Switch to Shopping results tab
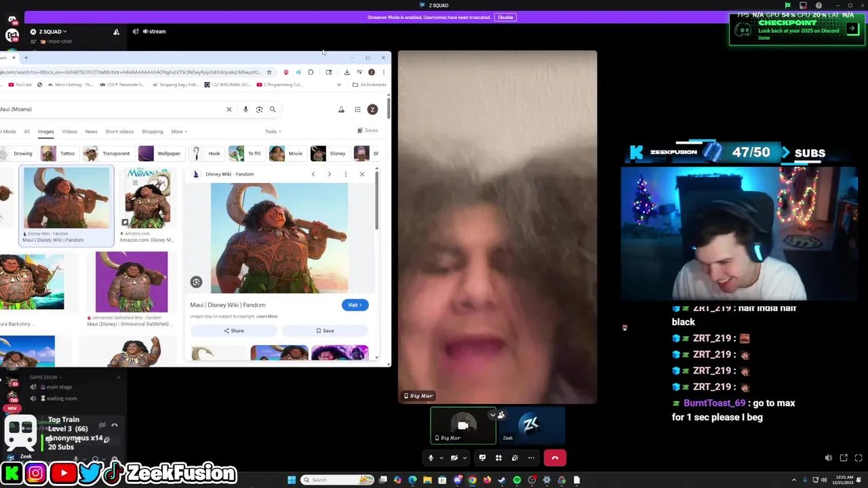The height and width of the screenshot is (488, 868). [x=152, y=131]
